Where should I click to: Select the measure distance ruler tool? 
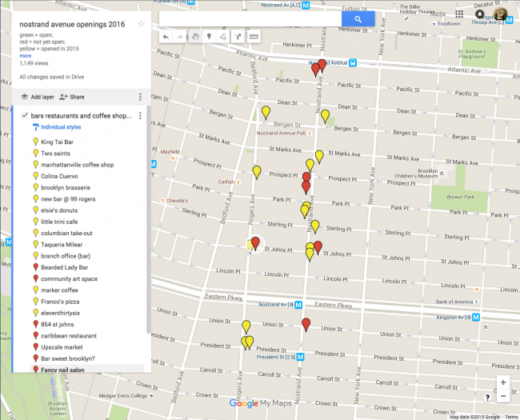[254, 37]
